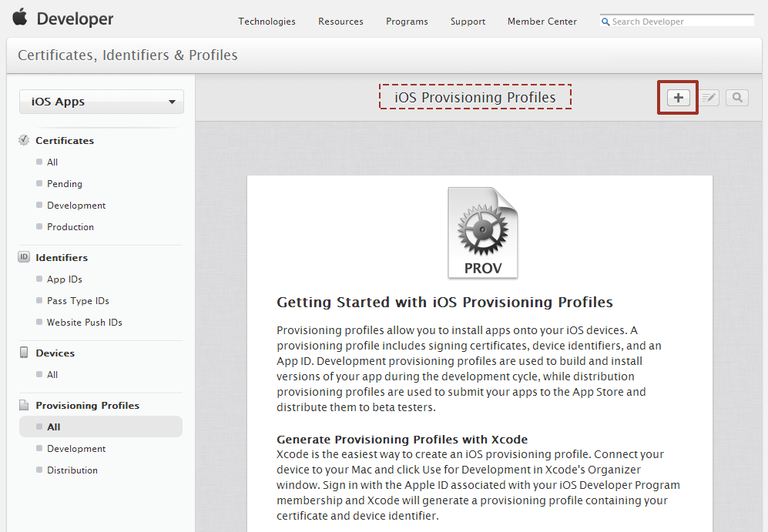
Task: Click Generate Provisioning Profiles with Xcode heading
Action: click(402, 439)
